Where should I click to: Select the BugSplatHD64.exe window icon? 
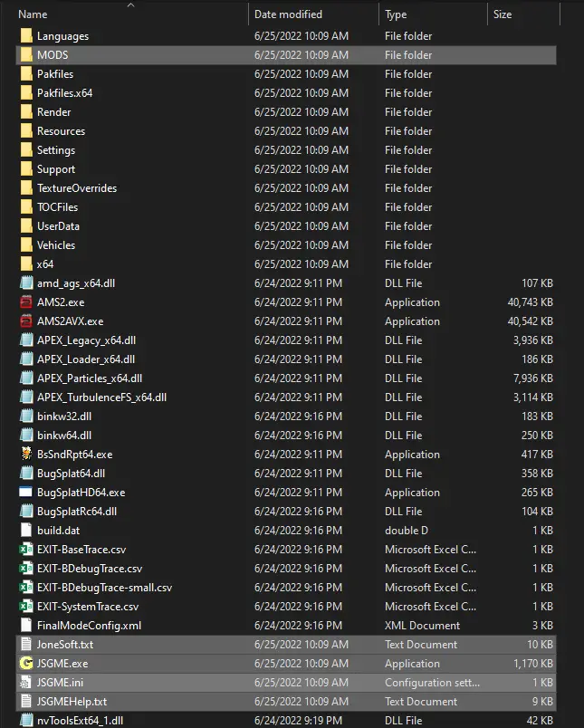coord(25,493)
